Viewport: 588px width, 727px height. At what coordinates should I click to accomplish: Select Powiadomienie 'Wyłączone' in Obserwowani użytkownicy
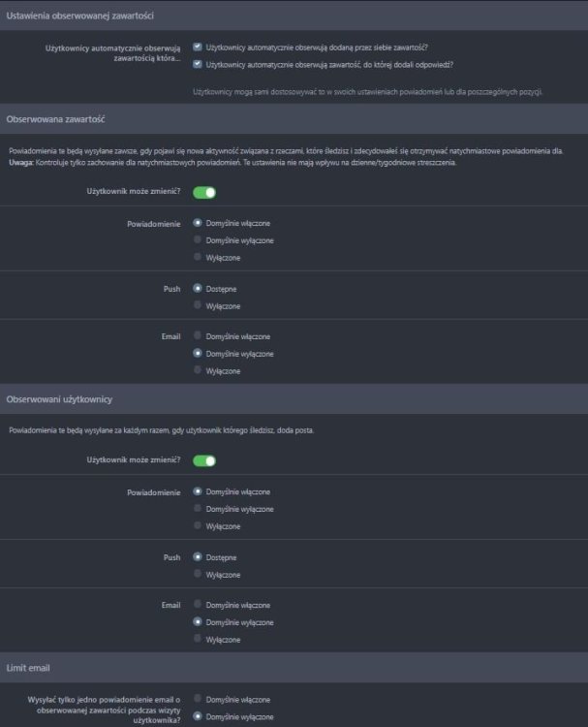tap(198, 525)
